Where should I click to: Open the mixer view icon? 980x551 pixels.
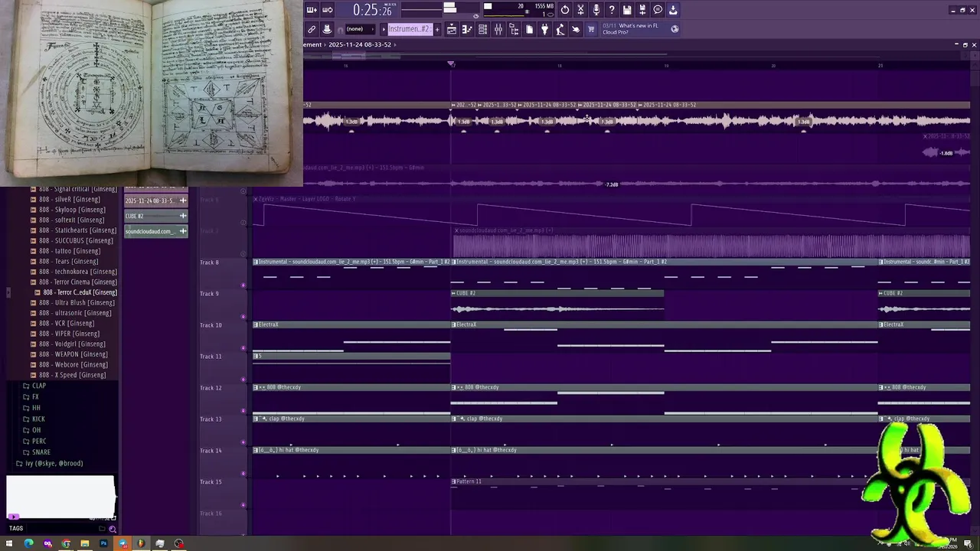pyautogui.click(x=498, y=29)
